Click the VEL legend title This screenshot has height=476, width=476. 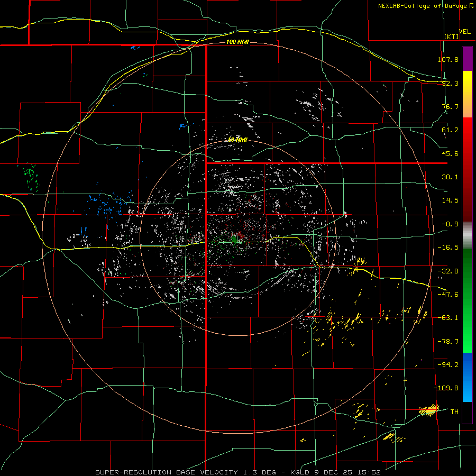[464, 32]
